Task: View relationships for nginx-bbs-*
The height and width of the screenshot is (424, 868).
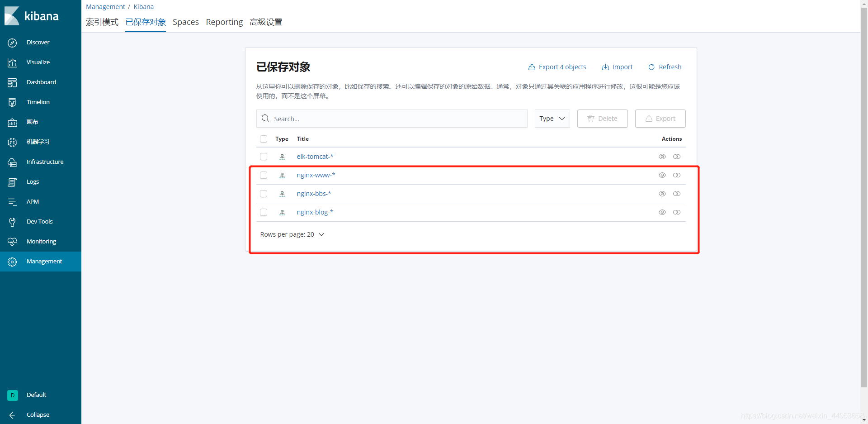Action: (677, 194)
